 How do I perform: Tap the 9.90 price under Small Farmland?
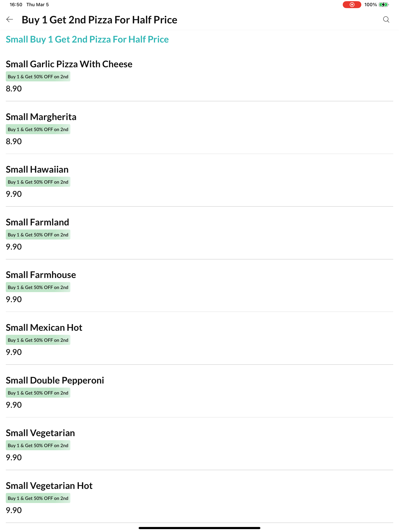pos(14,247)
